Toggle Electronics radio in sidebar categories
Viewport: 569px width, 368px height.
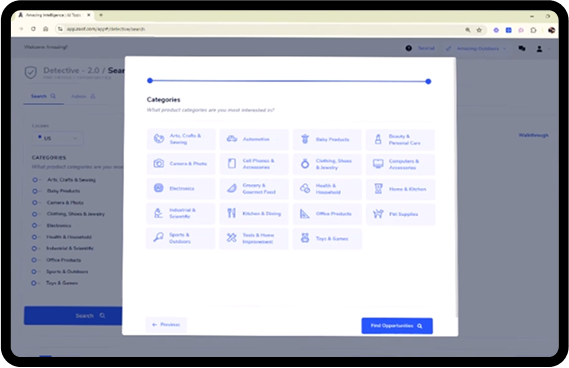(34, 225)
